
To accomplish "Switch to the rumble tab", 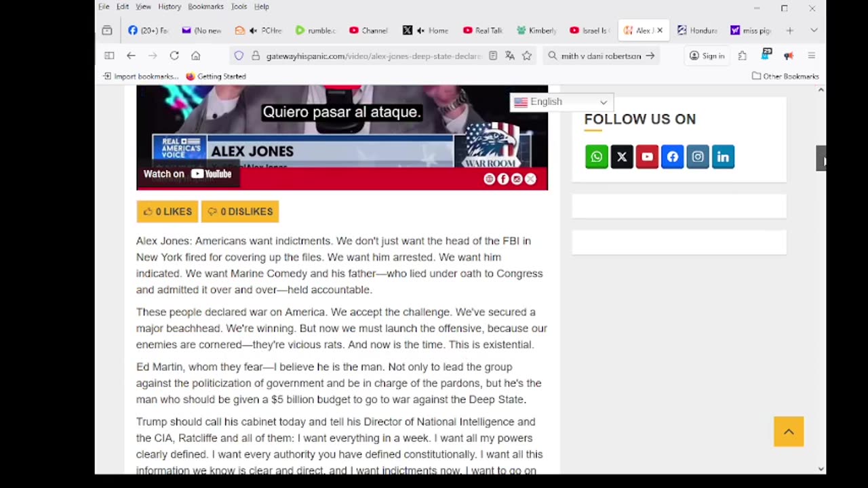I will tap(315, 30).
